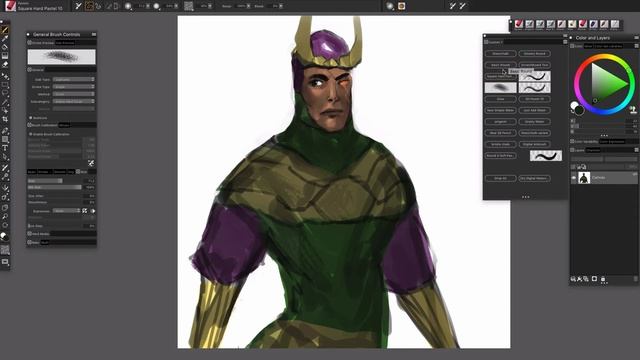This screenshot has height=360, width=640.
Task: Select the Rectangular Selection tool
Action: [5, 85]
